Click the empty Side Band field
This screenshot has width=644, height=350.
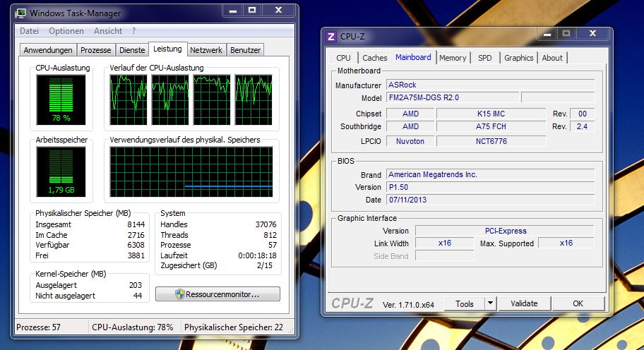pyautogui.click(x=444, y=255)
